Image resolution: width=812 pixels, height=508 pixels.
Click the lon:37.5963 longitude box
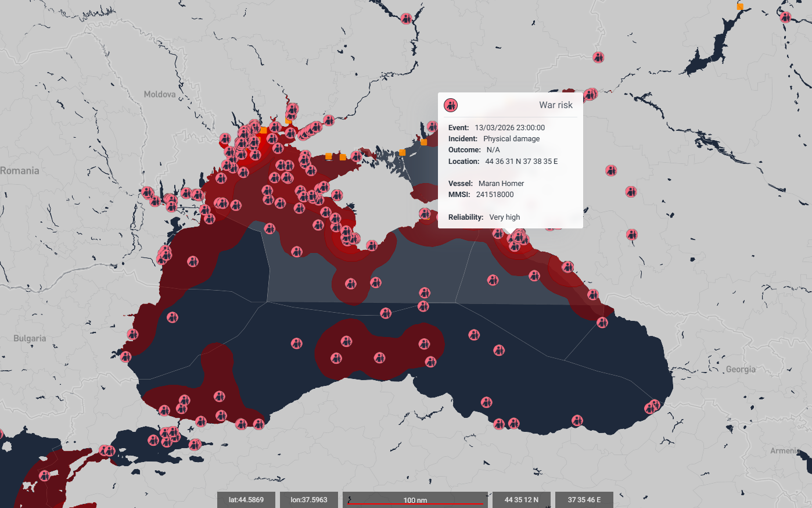pos(309,500)
